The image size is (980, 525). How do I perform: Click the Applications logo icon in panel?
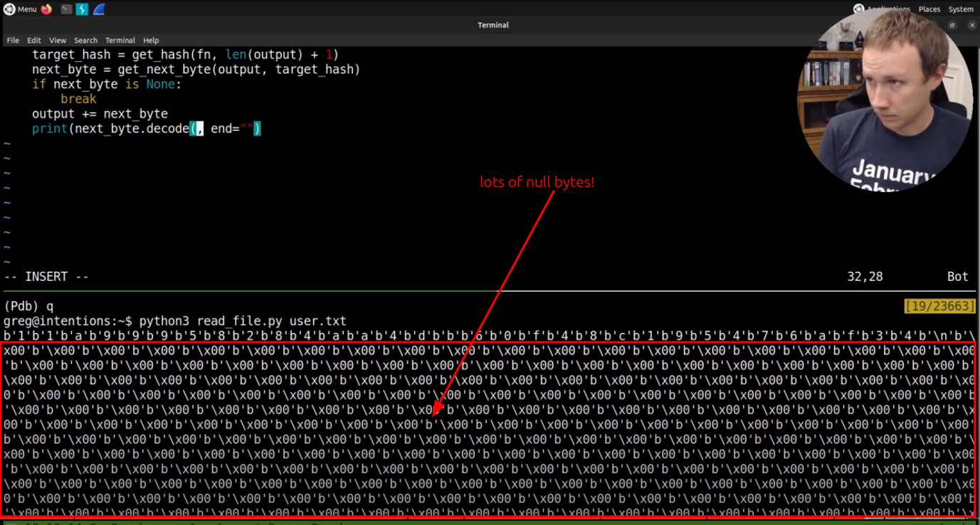point(858,9)
